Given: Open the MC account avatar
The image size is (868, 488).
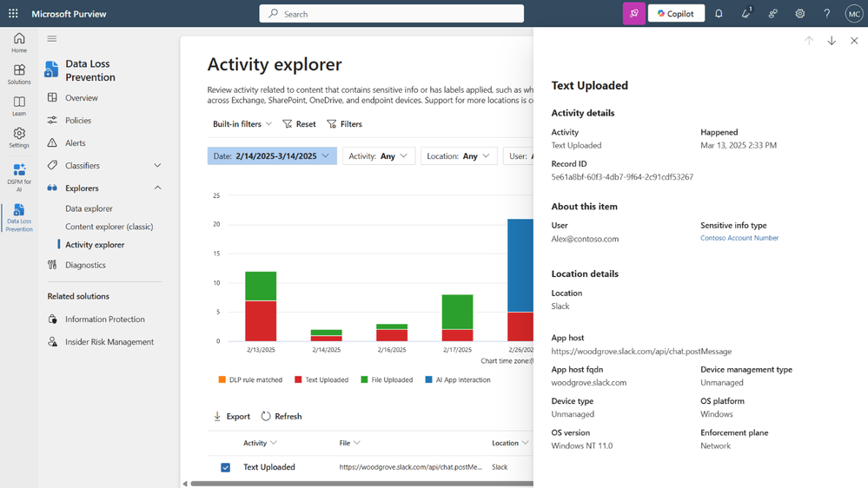Looking at the screenshot, I should 853,13.
